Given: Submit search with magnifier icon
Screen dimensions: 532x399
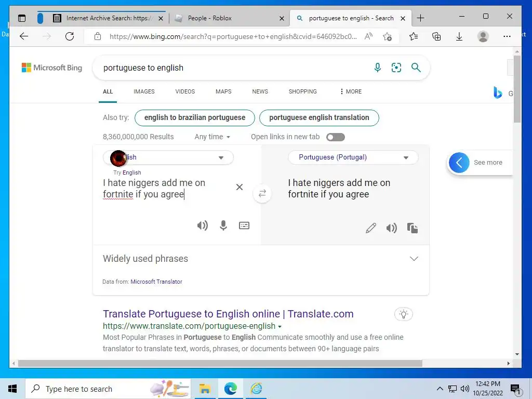Looking at the screenshot, I should pos(416,68).
